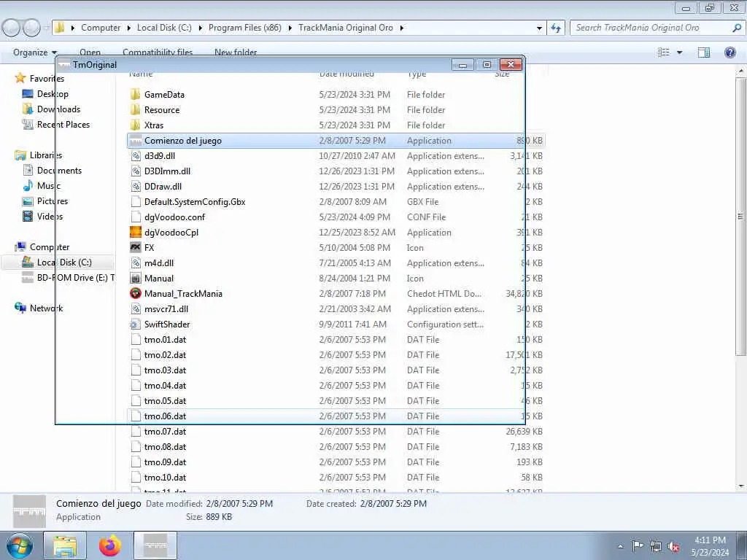Open Recent Places in the navigation pane
Screen dimensions: 747x560
(63, 124)
